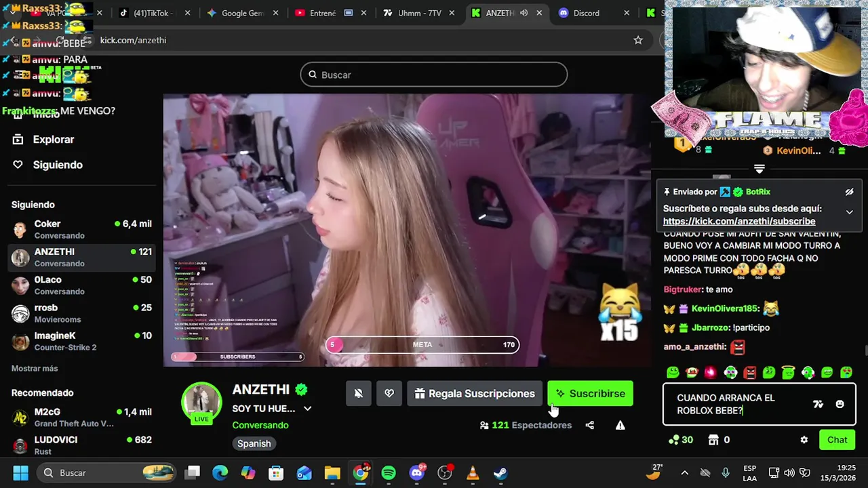Report the stream using the warning triangle
Screen dimensions: 868x488
[x=620, y=425]
